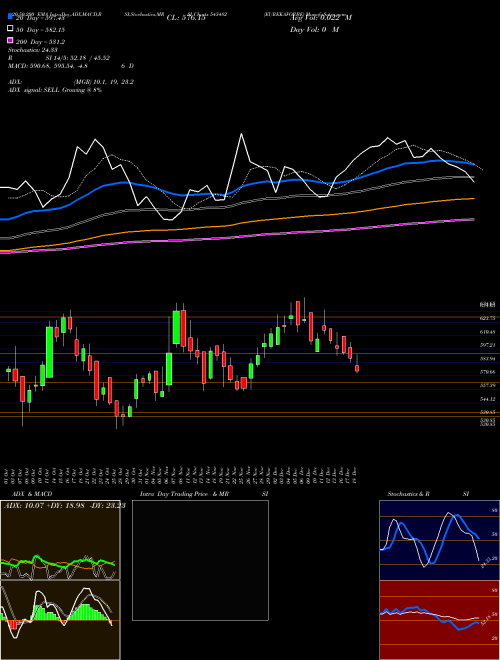The height and width of the screenshot is (660, 500).
Task: Click the blue 20 Day legend swatch
Action: tap(10, 17)
